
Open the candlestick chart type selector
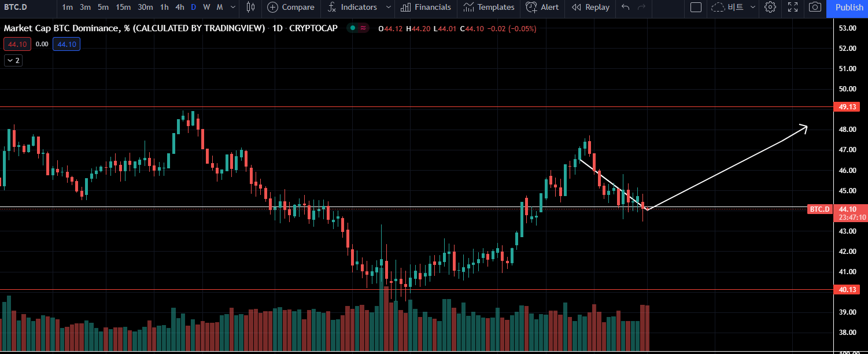coord(250,8)
